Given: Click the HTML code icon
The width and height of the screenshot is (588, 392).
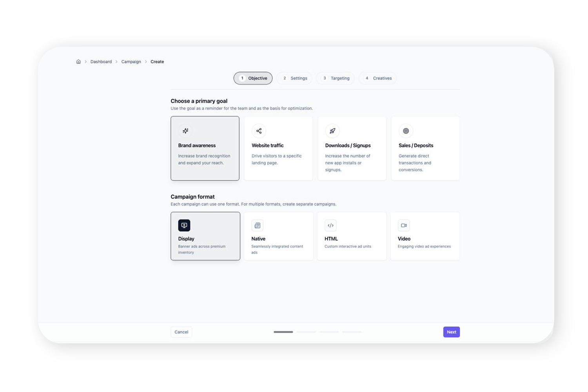Looking at the screenshot, I should 330,225.
